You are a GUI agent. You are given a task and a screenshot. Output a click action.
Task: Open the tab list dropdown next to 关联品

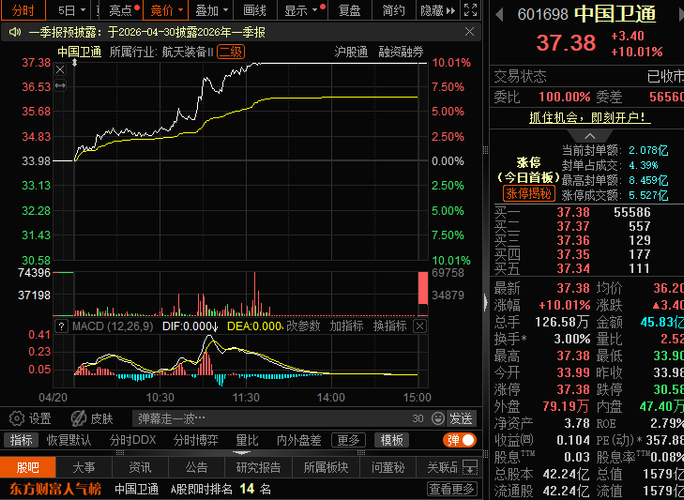tap(470, 468)
